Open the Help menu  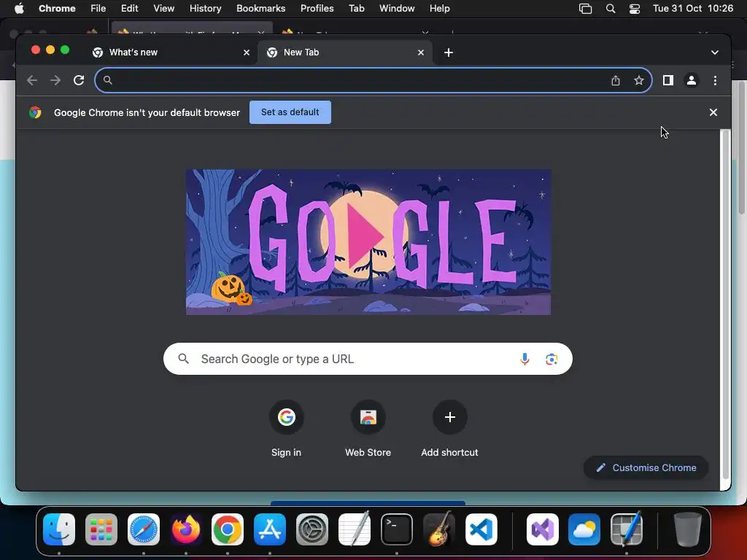pos(440,9)
